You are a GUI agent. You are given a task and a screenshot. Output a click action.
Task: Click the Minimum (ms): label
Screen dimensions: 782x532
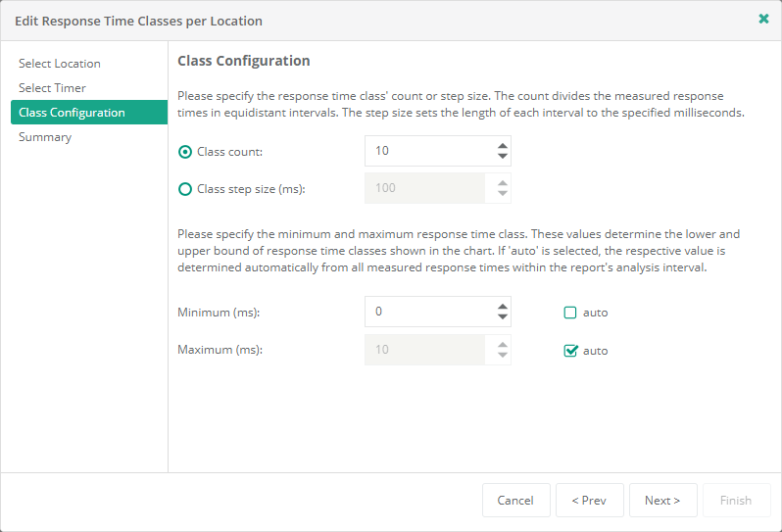[219, 313]
